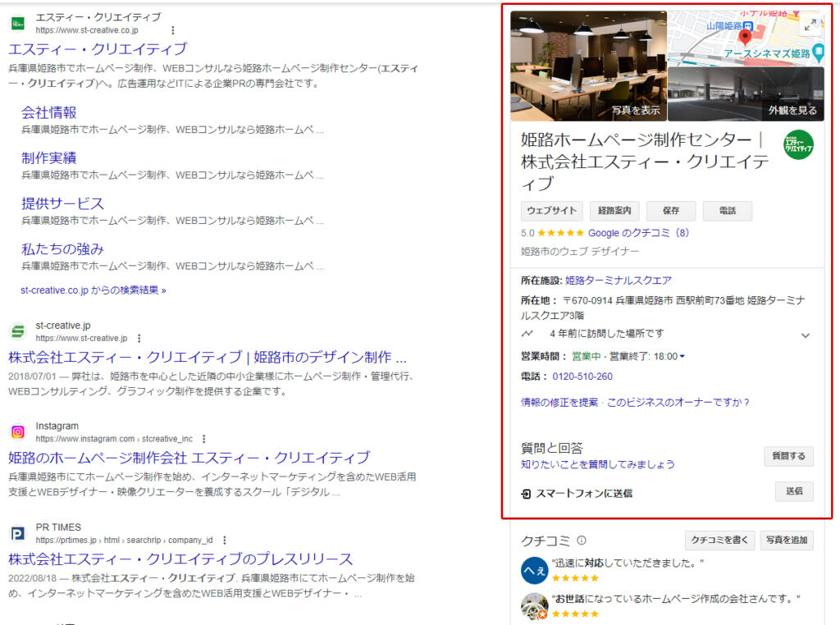Click the 姫路ターミナルスクエア facility link

[619, 280]
